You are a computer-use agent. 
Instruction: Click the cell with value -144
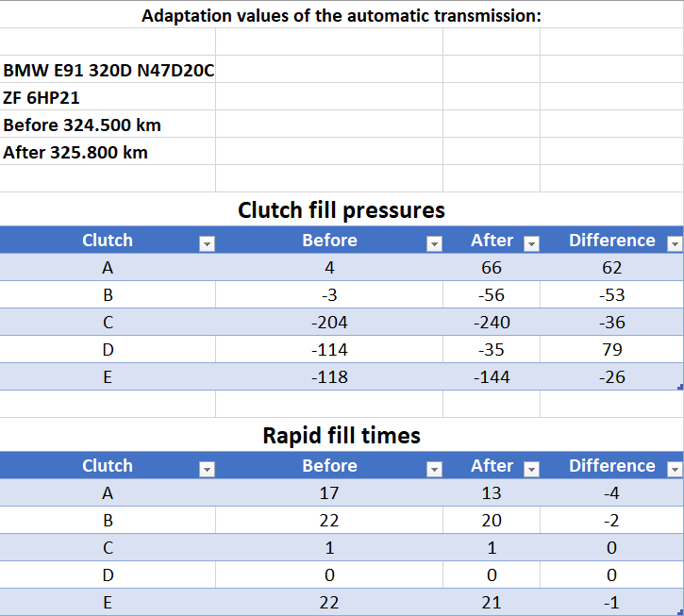492,377
